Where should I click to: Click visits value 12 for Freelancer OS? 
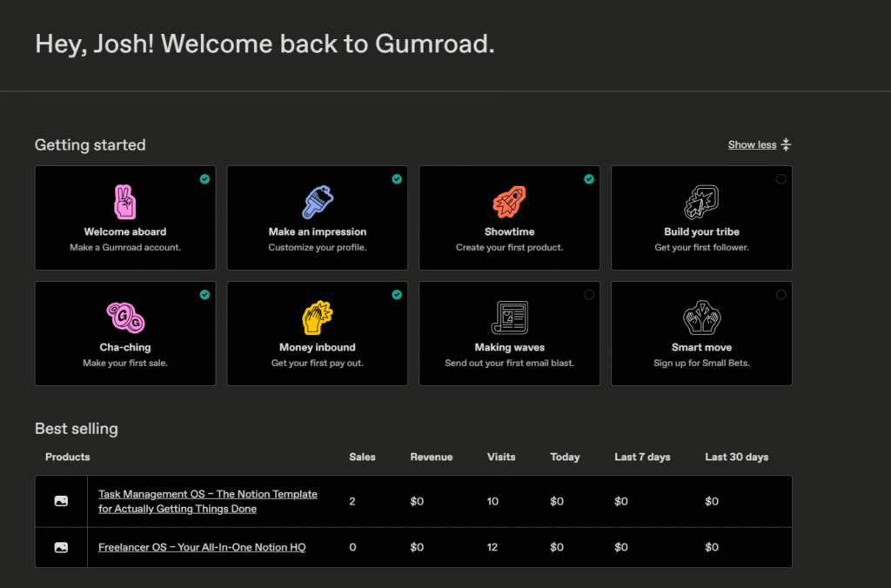point(492,547)
